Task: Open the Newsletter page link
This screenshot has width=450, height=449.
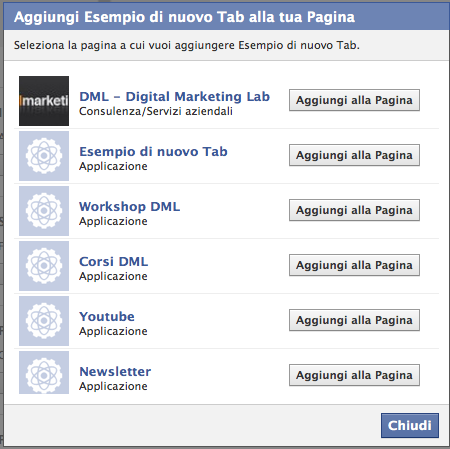Action: click(115, 372)
